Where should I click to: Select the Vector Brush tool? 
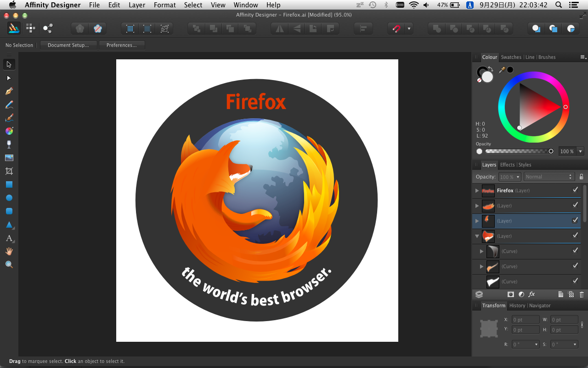9,118
